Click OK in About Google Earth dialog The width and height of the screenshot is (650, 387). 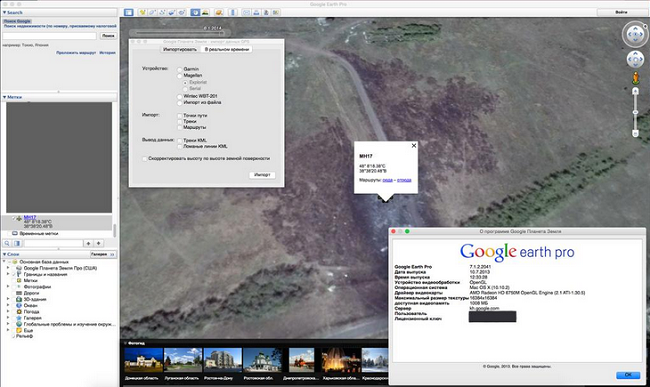(x=628, y=375)
